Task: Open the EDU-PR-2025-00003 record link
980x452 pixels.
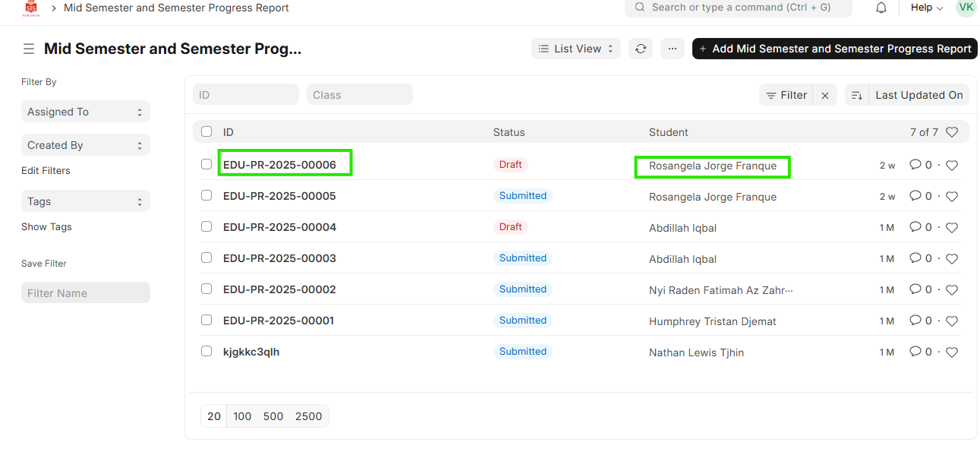Action: pos(279,258)
